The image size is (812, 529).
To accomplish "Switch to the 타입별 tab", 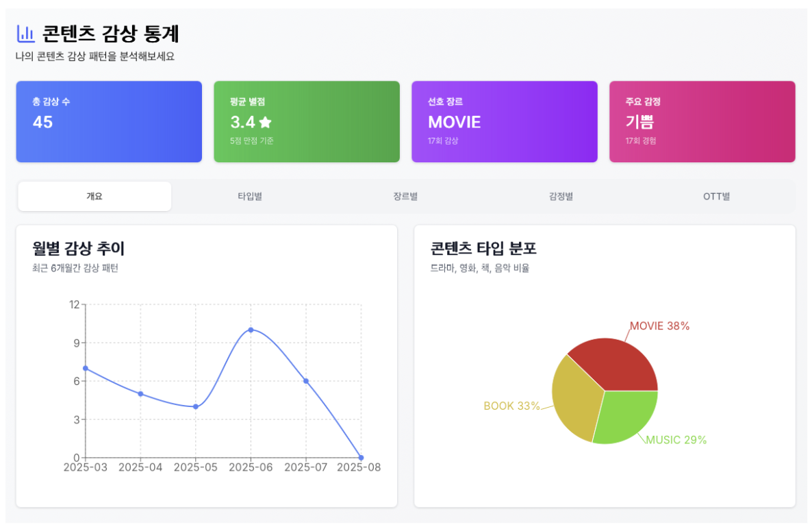I will (x=250, y=197).
